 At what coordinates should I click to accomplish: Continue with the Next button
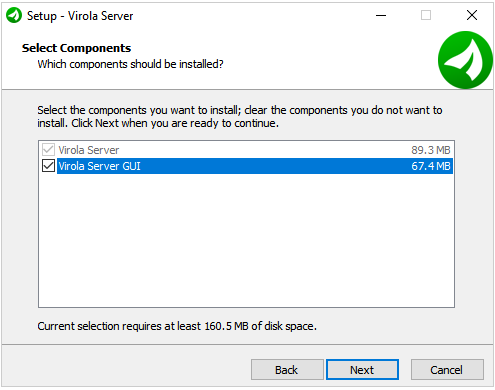click(362, 369)
